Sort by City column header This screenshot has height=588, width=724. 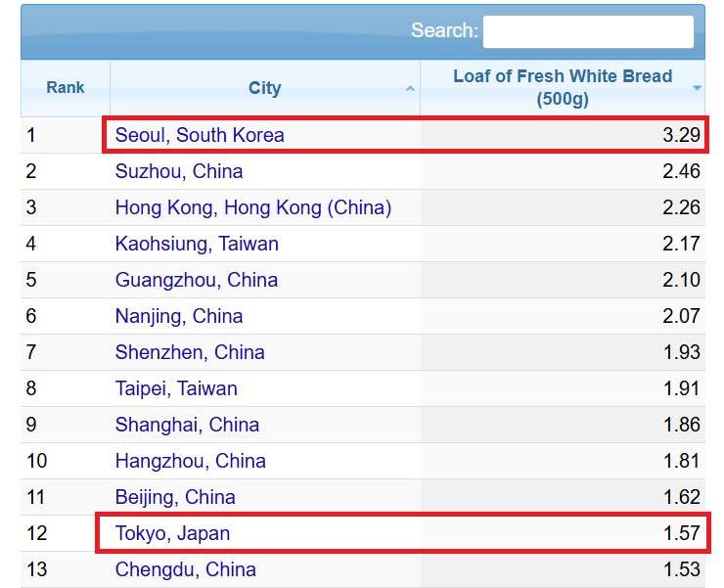pyautogui.click(x=264, y=88)
